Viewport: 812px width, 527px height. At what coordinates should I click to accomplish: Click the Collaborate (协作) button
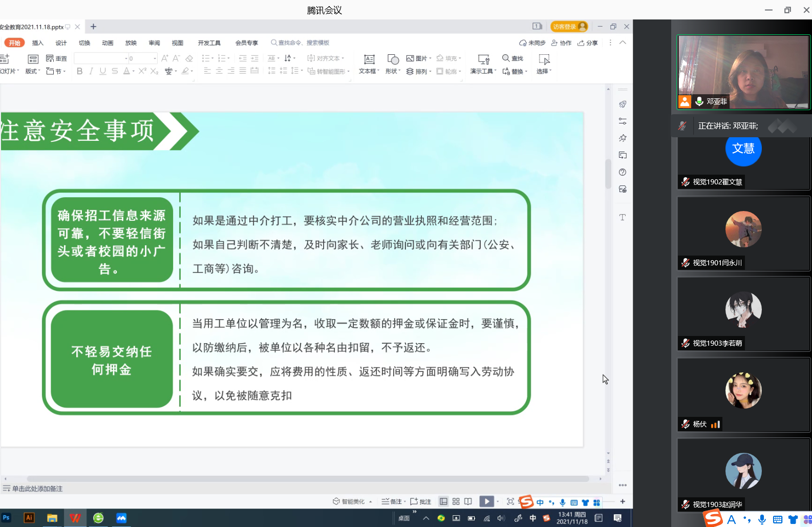click(562, 43)
